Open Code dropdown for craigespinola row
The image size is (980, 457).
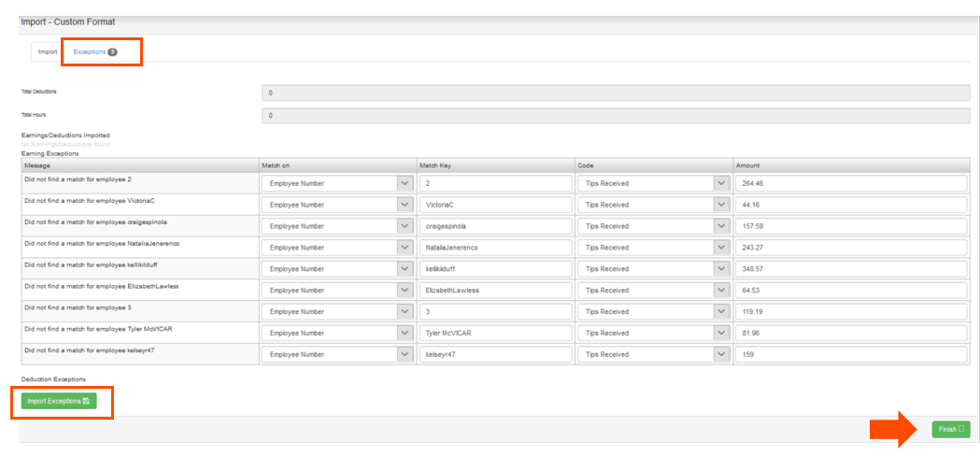click(653, 226)
